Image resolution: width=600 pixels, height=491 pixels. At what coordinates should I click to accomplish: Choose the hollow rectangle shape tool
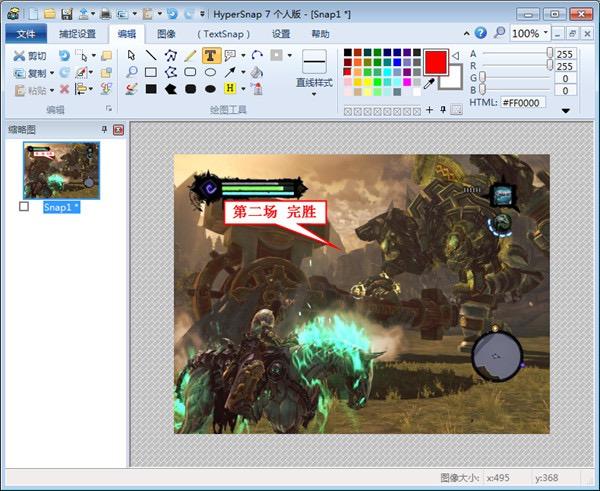tap(151, 72)
